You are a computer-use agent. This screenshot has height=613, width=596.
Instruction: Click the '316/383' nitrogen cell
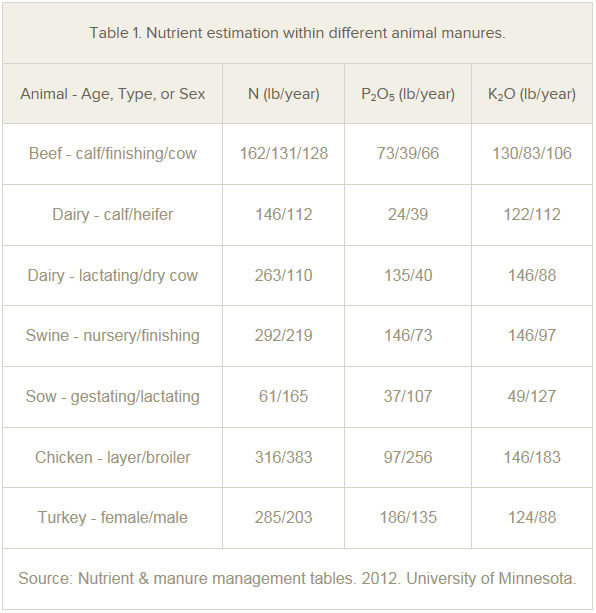(x=284, y=457)
